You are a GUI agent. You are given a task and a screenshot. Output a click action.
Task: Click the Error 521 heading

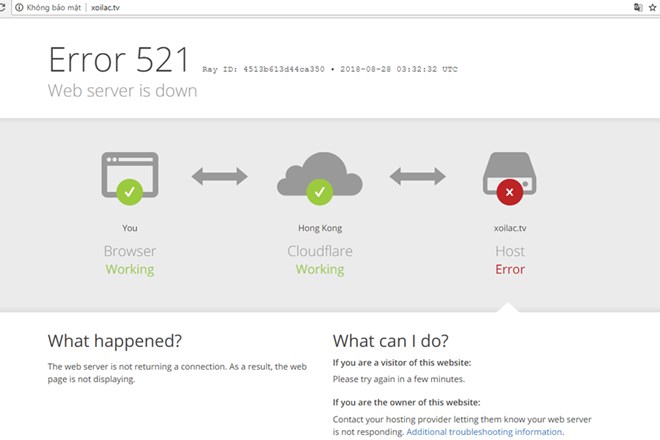click(x=118, y=60)
